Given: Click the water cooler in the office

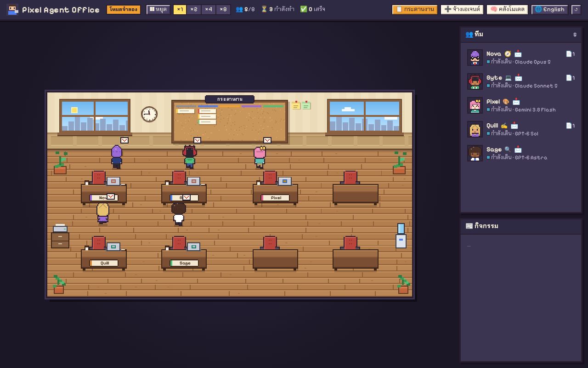Looking at the screenshot, I should (401, 236).
